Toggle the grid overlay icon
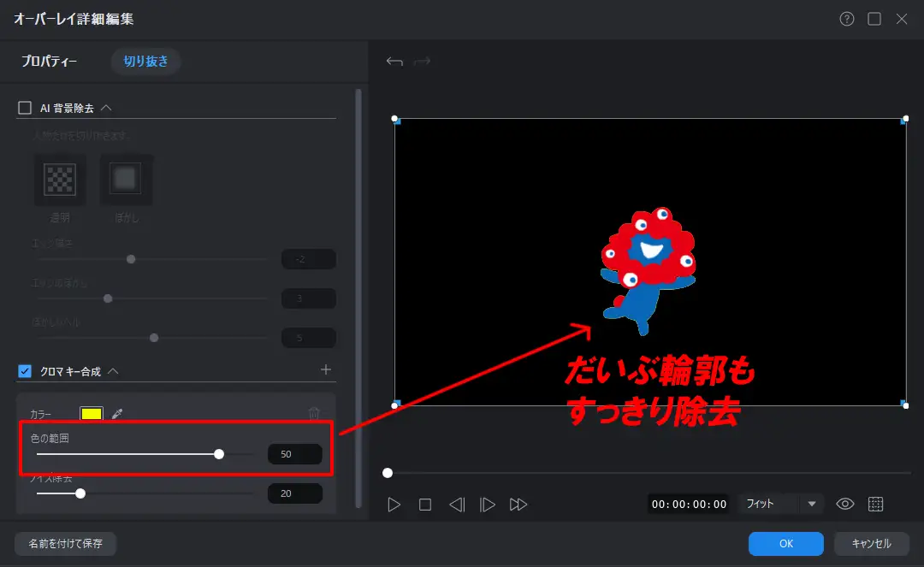This screenshot has height=567, width=924. point(875,504)
